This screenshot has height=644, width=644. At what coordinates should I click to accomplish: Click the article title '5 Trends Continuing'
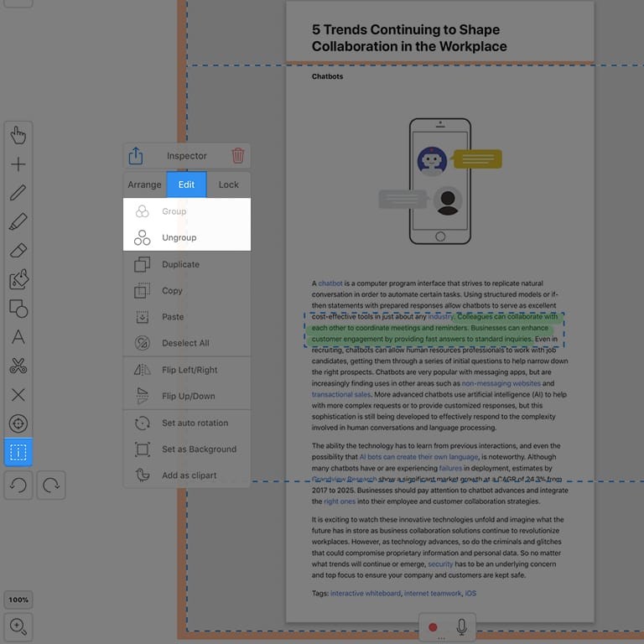[409, 38]
